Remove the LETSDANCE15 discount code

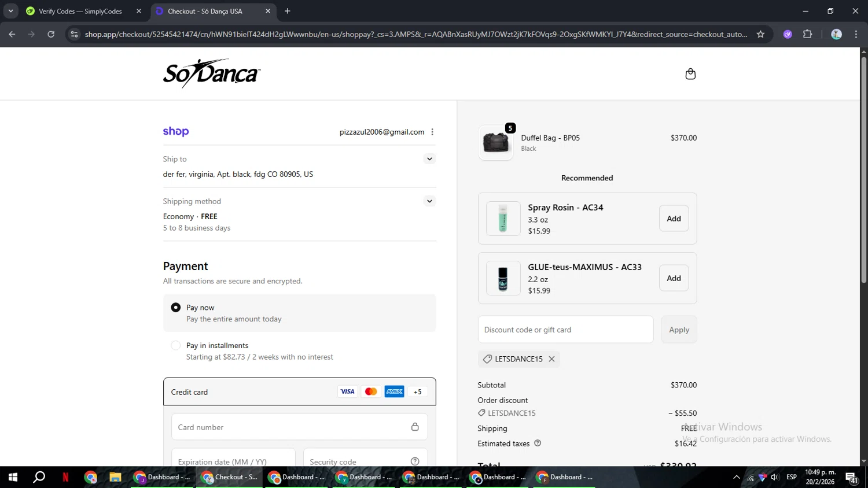point(551,359)
